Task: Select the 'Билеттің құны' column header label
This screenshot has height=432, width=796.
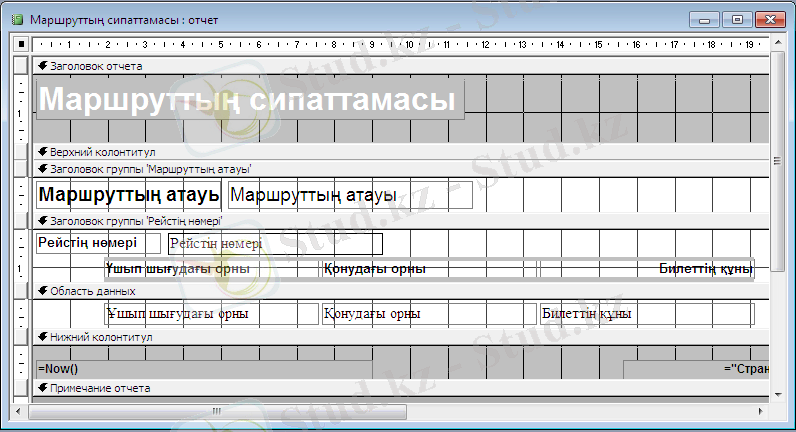Action: [x=647, y=269]
